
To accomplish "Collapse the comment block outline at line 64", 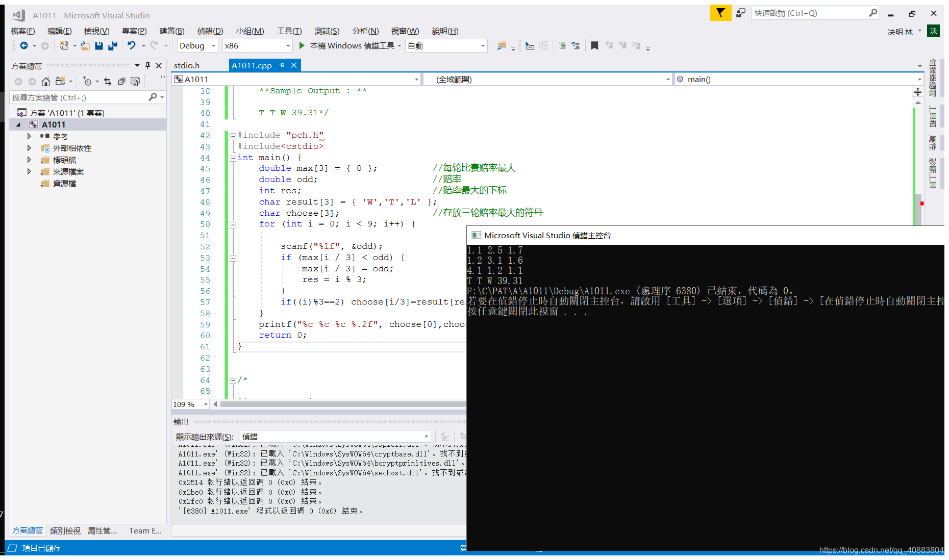I will [x=233, y=380].
